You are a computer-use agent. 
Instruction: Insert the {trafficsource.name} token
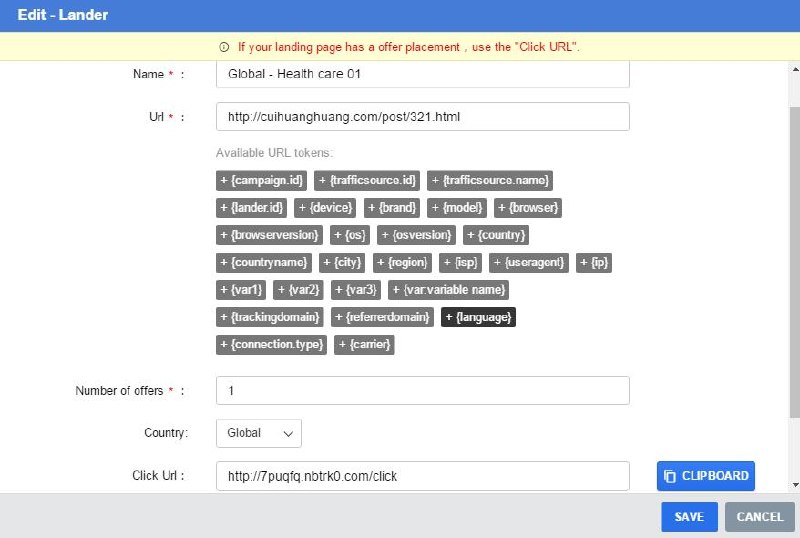(x=490, y=181)
